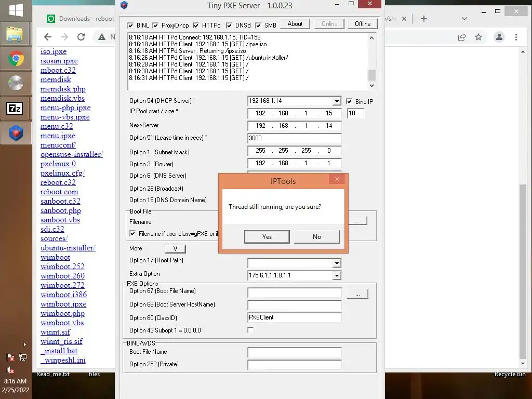
Task: Click the Offline button
Action: 362,24
